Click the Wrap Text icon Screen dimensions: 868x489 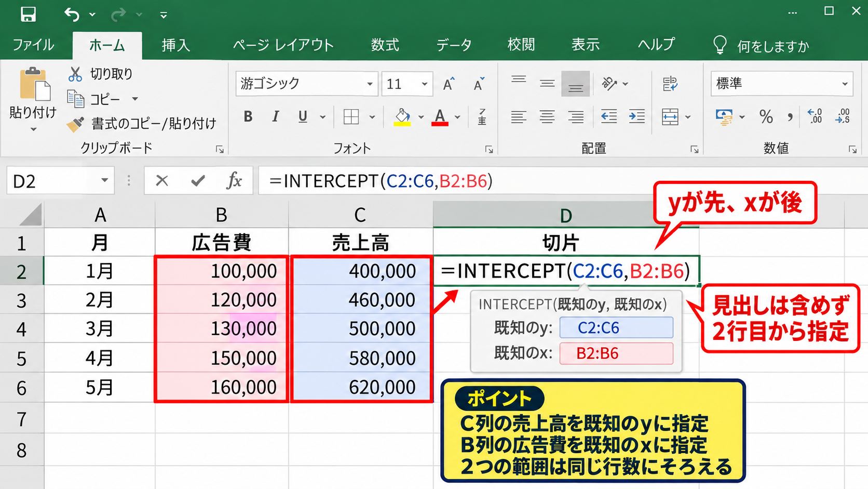(x=670, y=84)
